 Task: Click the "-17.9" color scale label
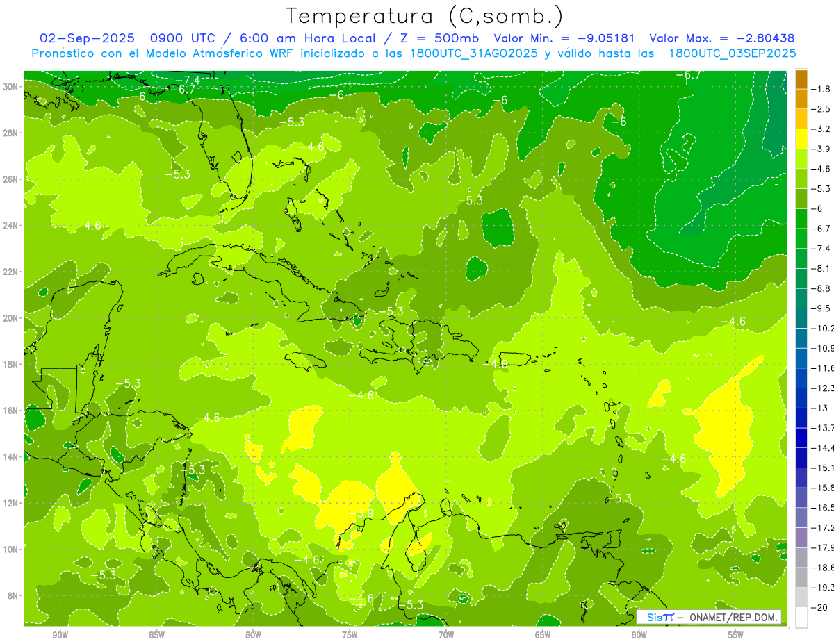point(822,548)
